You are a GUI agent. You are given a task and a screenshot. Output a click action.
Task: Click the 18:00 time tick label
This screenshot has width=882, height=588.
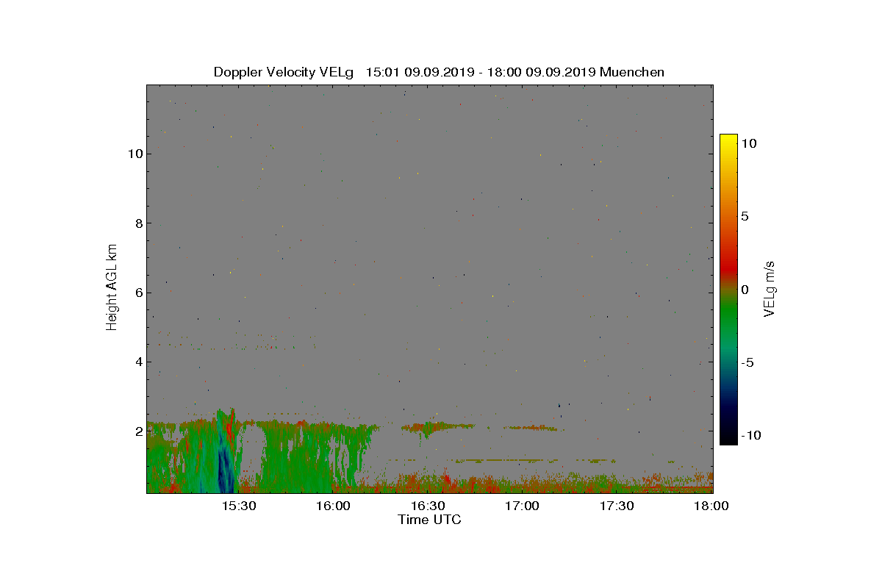[x=711, y=506]
